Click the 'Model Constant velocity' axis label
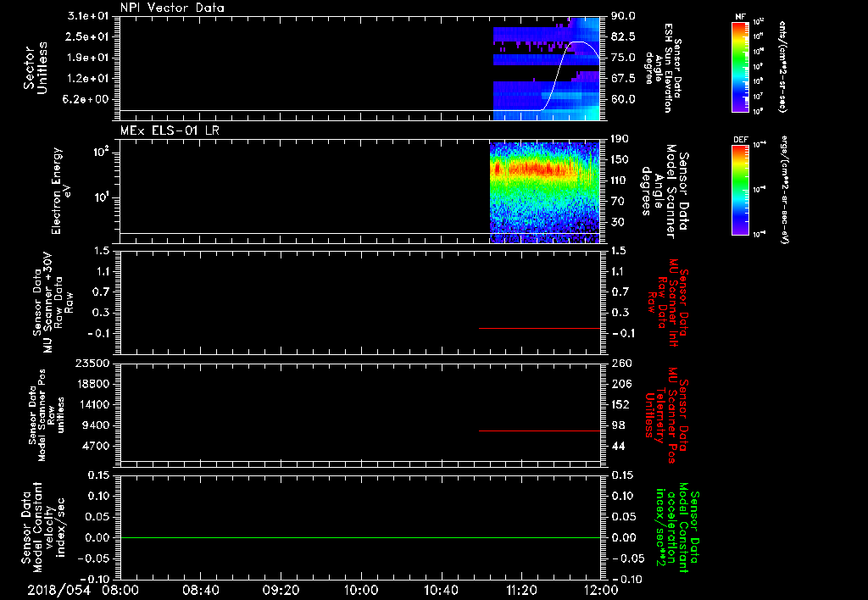Screen dimensions: 868x600 click(x=43, y=526)
